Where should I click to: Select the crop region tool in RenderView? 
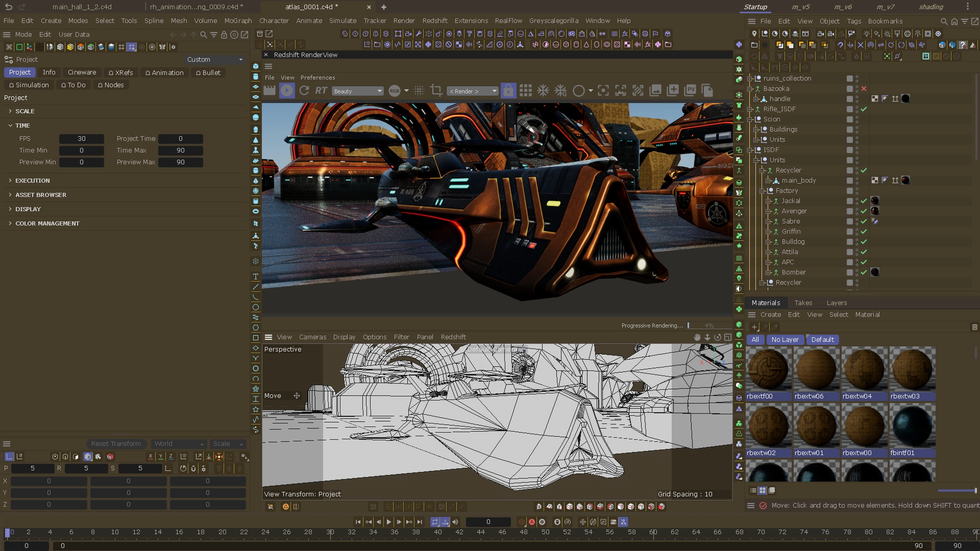[x=436, y=91]
